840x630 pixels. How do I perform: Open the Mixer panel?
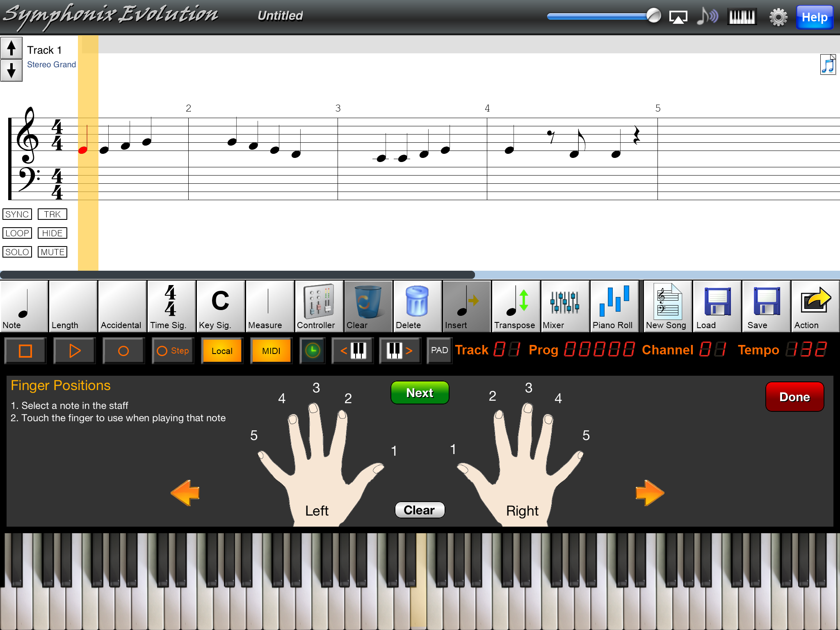(565, 306)
